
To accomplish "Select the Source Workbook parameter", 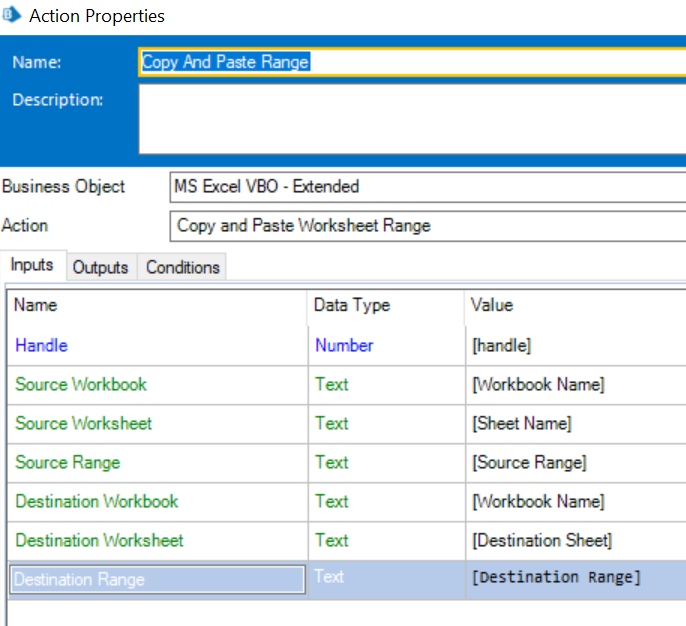I will tap(81, 384).
